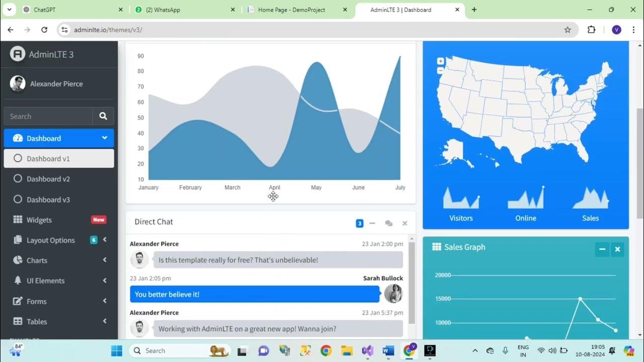The image size is (644, 362).
Task: Click Alexander Pierce's first chat avatar
Action: [139, 259]
